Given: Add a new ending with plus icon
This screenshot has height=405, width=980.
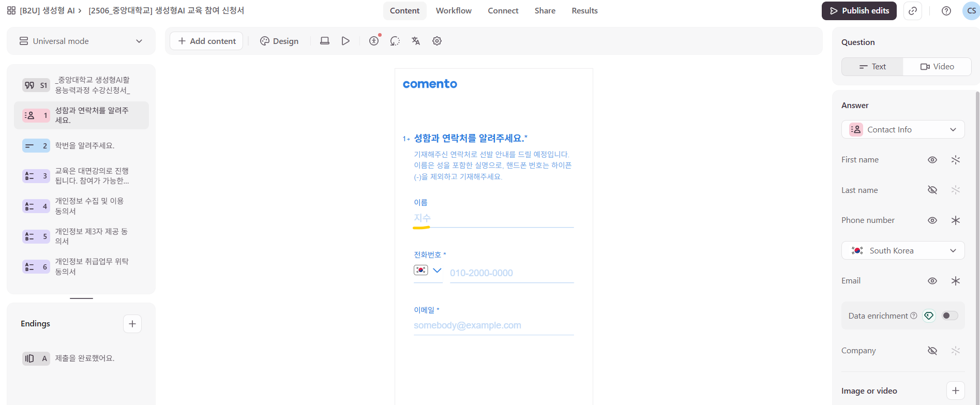Looking at the screenshot, I should tap(132, 324).
